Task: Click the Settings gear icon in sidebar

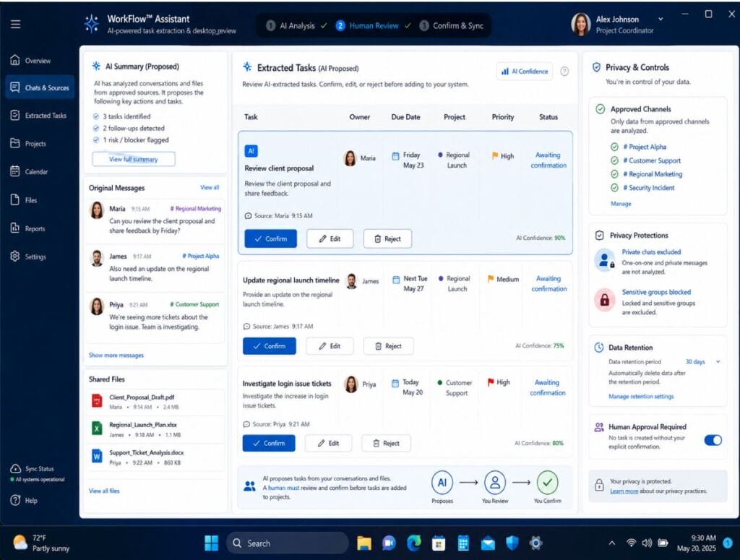Action: pyautogui.click(x=15, y=257)
